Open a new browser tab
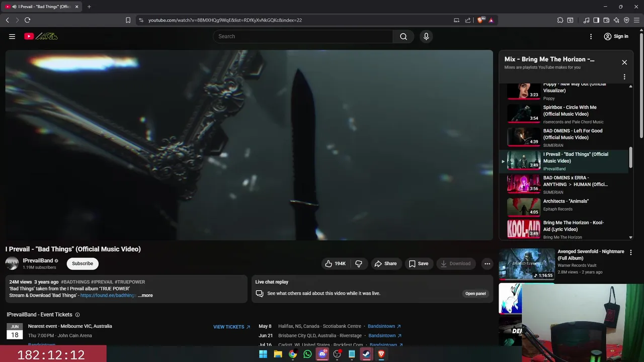Viewport: 644px width, 362px height. coord(89,7)
